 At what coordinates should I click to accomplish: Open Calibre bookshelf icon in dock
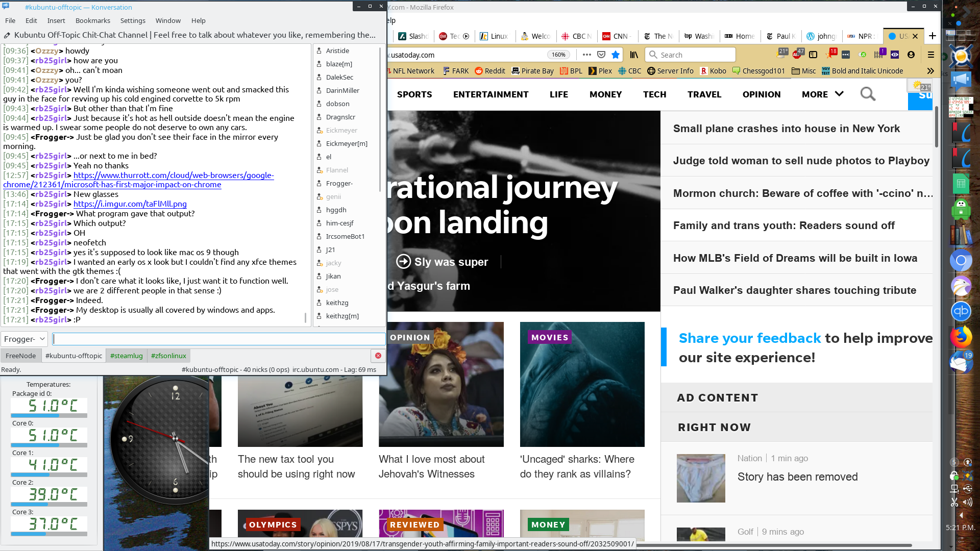pos(961,235)
